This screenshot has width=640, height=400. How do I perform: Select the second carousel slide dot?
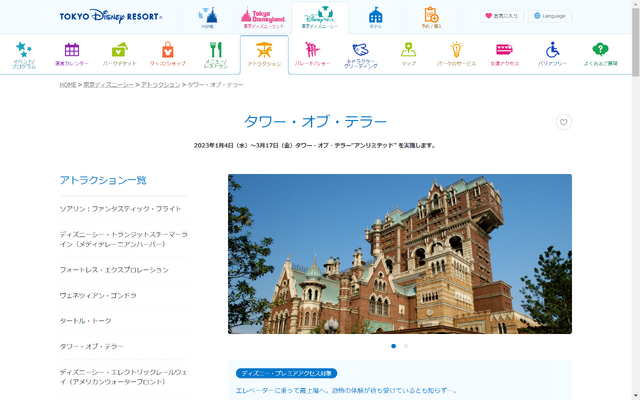[x=406, y=346]
